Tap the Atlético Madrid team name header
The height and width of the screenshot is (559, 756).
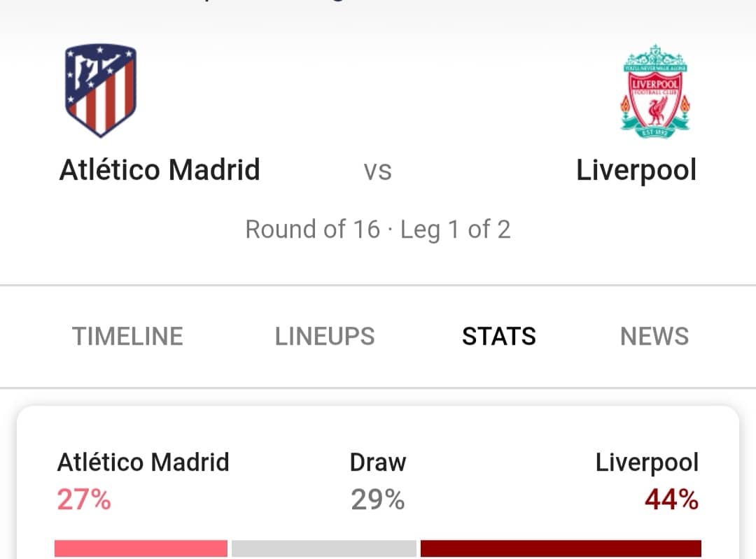(x=160, y=169)
